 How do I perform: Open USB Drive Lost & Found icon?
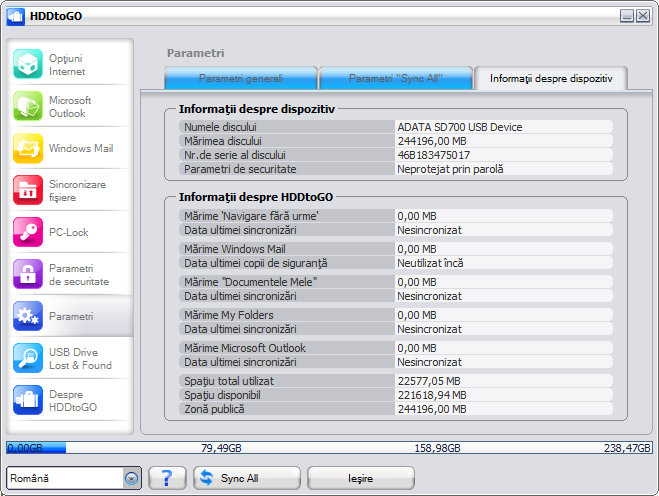click(x=28, y=358)
